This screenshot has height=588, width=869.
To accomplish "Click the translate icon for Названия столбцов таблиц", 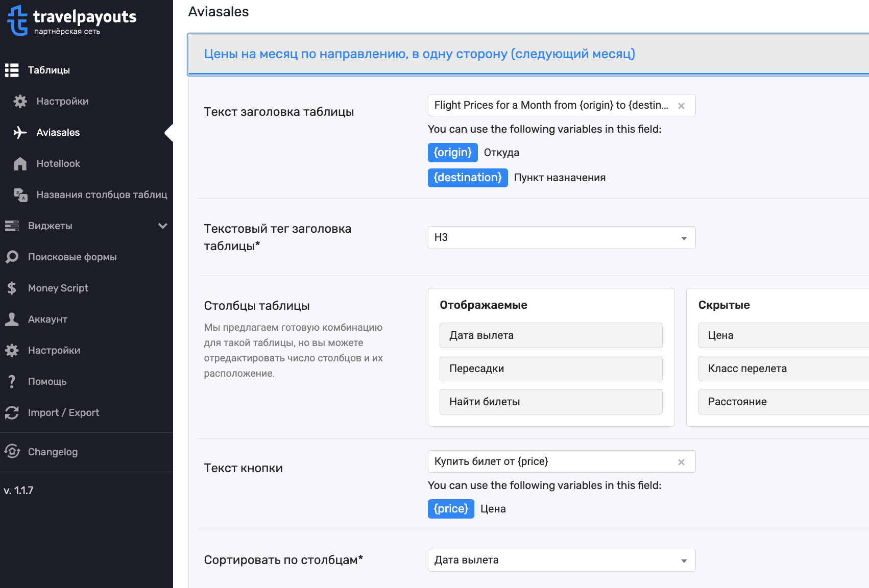I will click(x=20, y=194).
